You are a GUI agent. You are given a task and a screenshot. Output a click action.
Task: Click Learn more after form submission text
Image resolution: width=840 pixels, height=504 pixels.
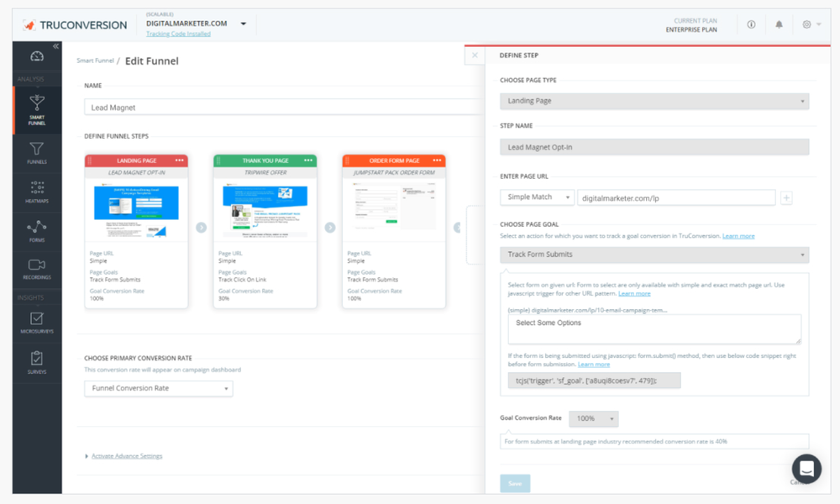(594, 365)
